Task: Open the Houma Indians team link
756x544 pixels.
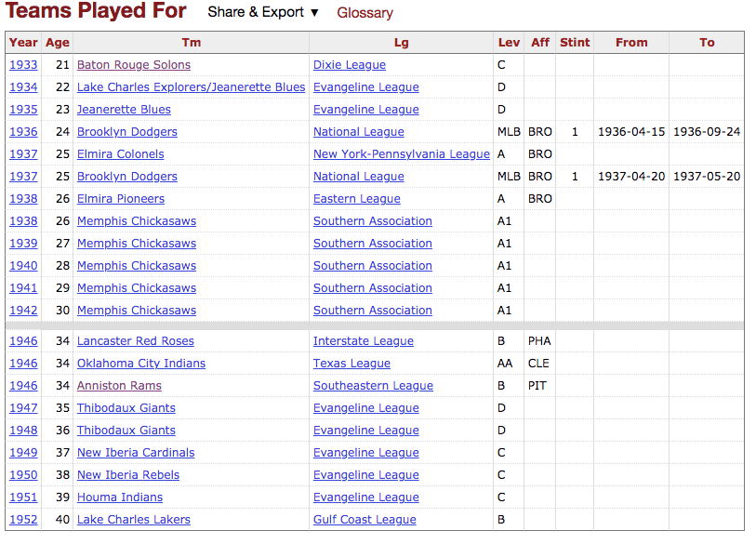Action: (x=120, y=498)
